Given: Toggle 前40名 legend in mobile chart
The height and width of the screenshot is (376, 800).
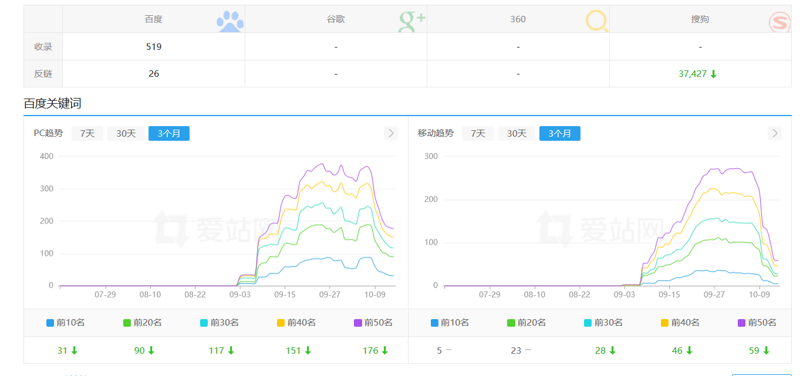Looking at the screenshot, I should click(680, 322).
